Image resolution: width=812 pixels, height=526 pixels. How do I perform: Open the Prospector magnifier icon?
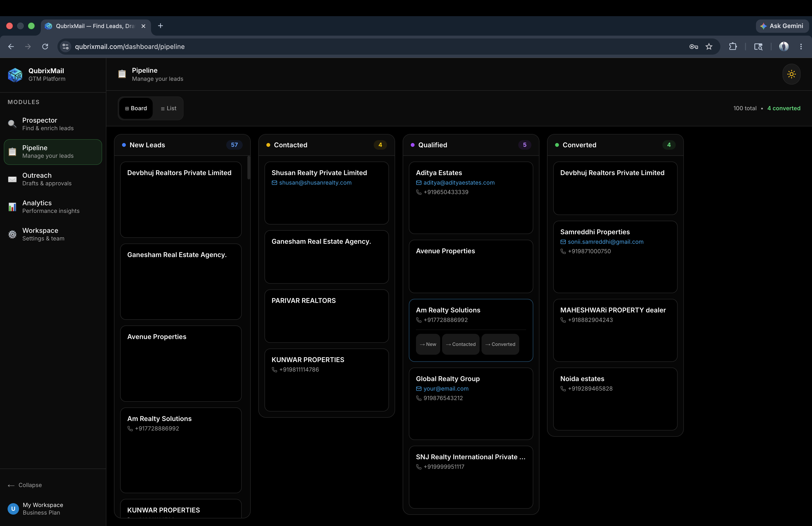coord(12,124)
